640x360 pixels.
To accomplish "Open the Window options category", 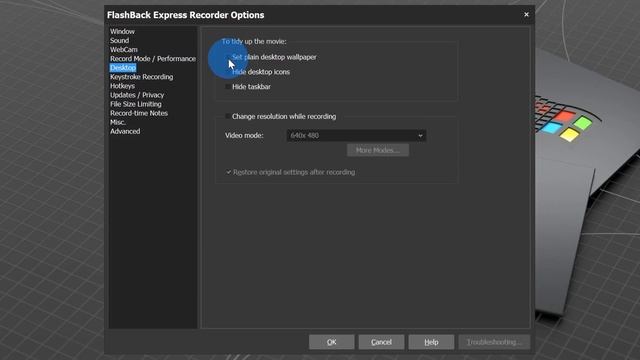I will tap(122, 31).
